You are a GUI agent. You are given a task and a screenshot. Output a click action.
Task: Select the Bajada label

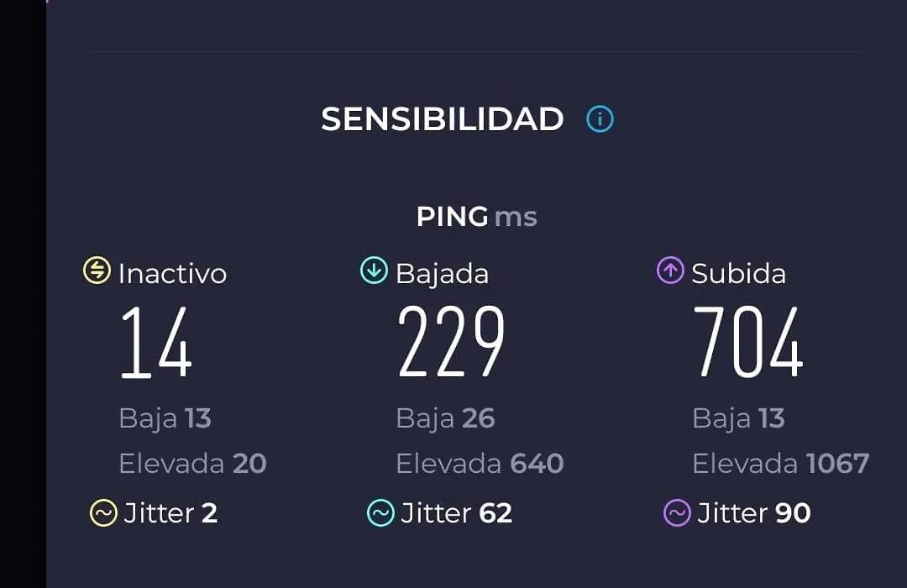(443, 274)
